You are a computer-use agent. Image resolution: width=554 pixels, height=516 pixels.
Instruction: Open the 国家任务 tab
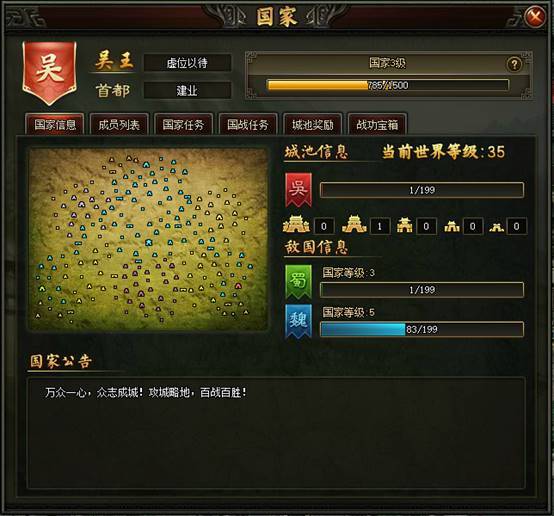[x=183, y=124]
